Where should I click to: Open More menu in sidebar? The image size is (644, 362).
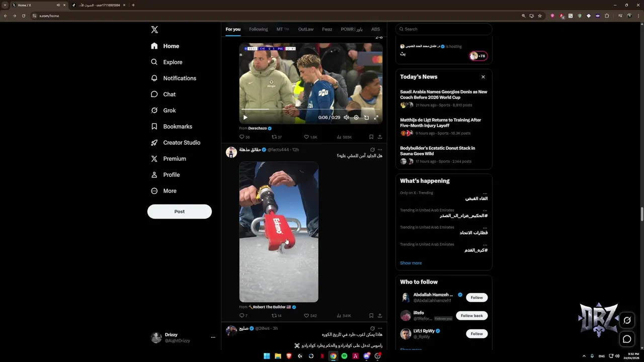click(x=164, y=191)
